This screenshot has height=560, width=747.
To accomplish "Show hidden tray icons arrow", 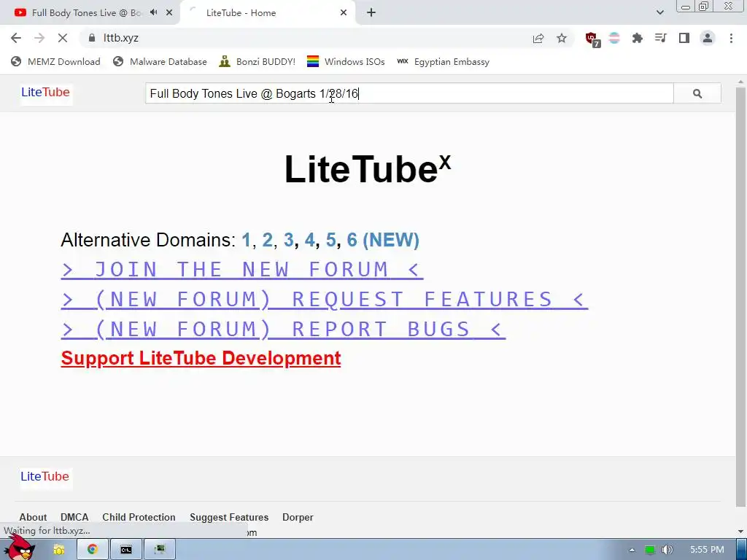I will tap(632, 550).
